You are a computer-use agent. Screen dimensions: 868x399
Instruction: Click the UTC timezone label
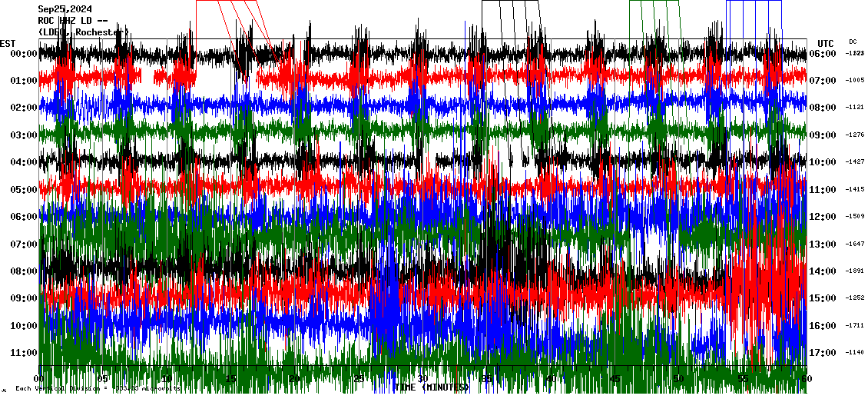click(826, 43)
